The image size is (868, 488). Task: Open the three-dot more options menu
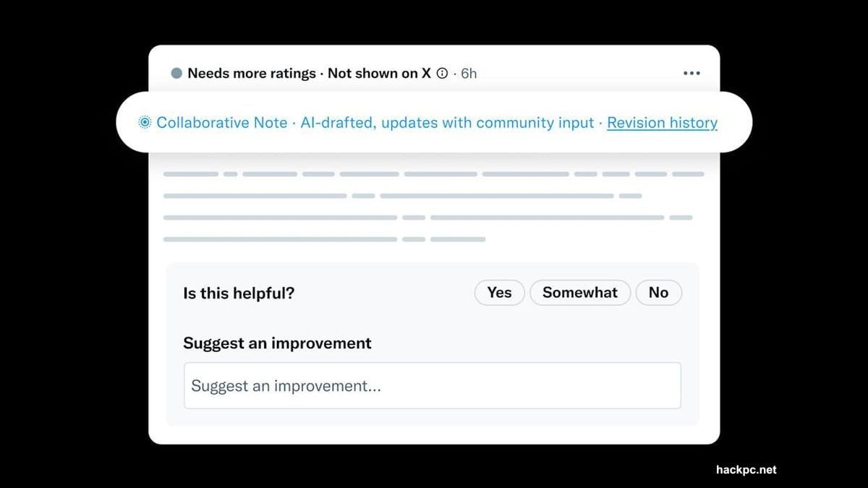(692, 73)
